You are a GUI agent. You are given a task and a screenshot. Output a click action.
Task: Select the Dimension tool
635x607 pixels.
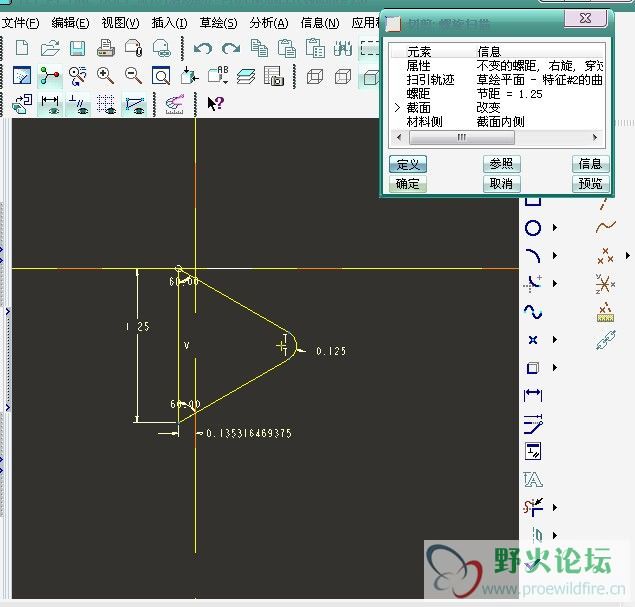tap(533, 395)
